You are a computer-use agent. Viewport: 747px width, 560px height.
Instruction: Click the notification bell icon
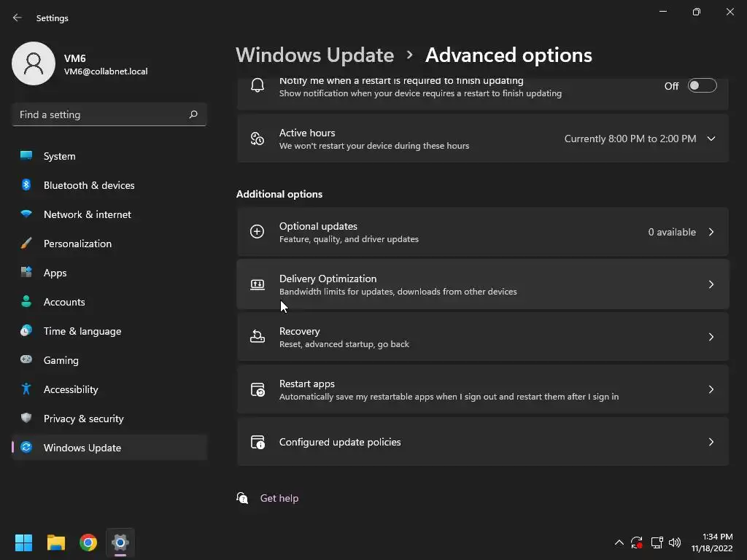coord(258,86)
